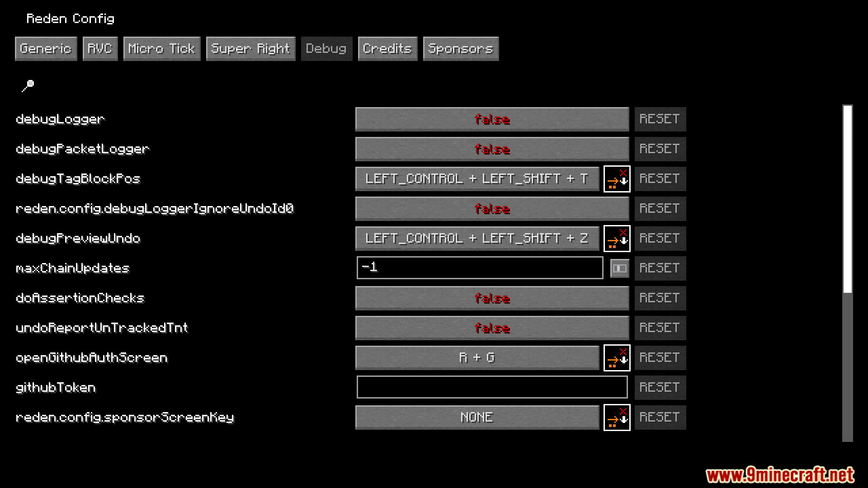This screenshot has height=488, width=868.
Task: Switch to the Micro Tick tab
Action: tap(161, 48)
